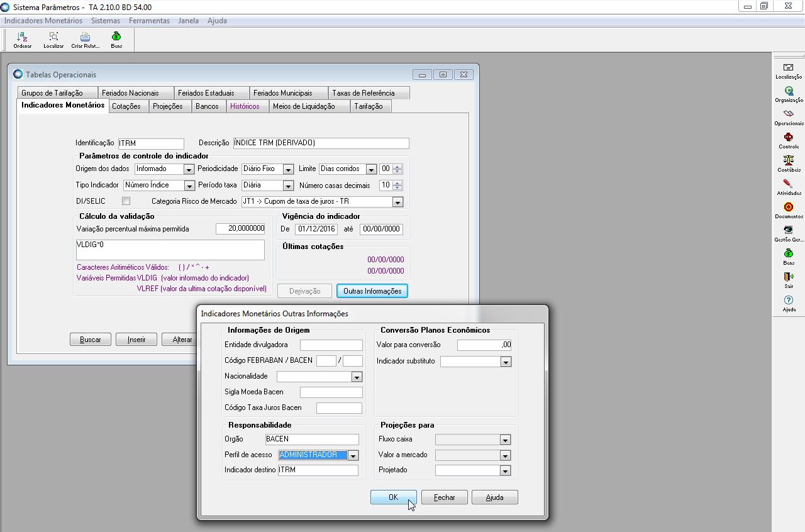Toggle the DI/SELIC checkbox

click(126, 201)
